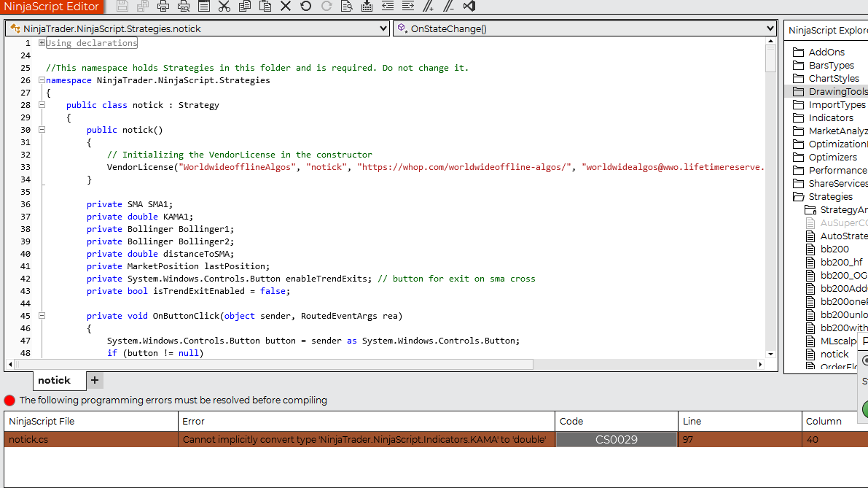The height and width of the screenshot is (488, 868).
Task: Cut selection with scissors icon
Action: 224,6
